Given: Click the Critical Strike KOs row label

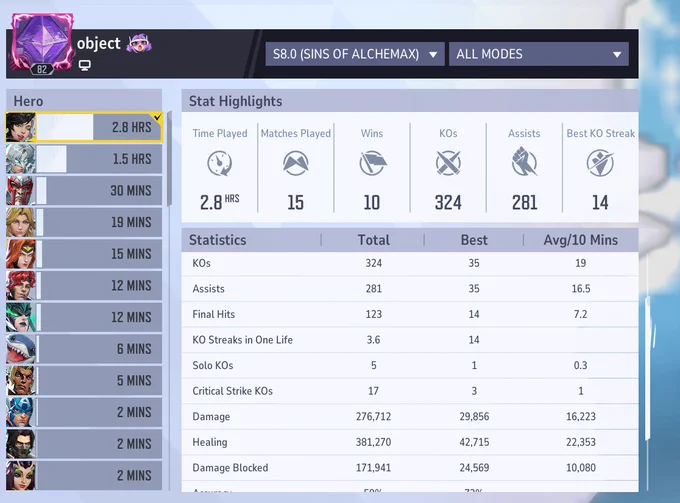Looking at the screenshot, I should point(232,391).
